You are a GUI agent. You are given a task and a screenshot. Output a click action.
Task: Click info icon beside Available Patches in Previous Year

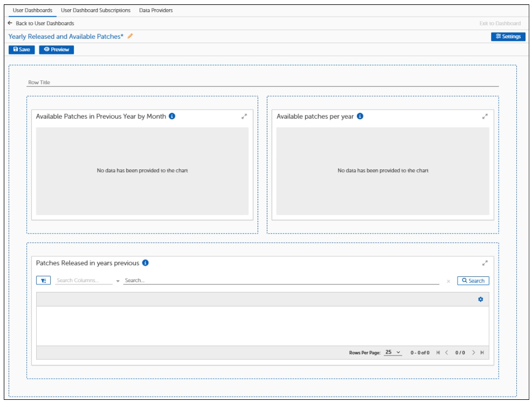[x=172, y=116]
